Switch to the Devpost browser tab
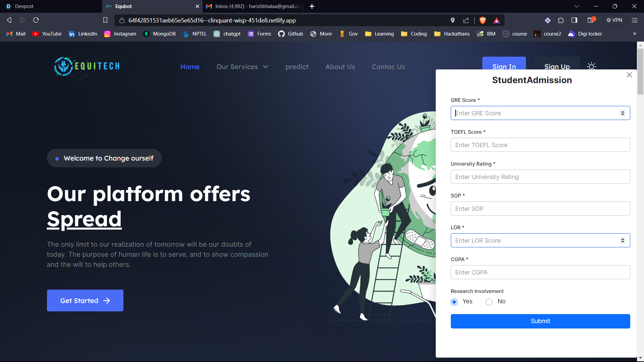The width and height of the screenshot is (644, 362). click(24, 6)
